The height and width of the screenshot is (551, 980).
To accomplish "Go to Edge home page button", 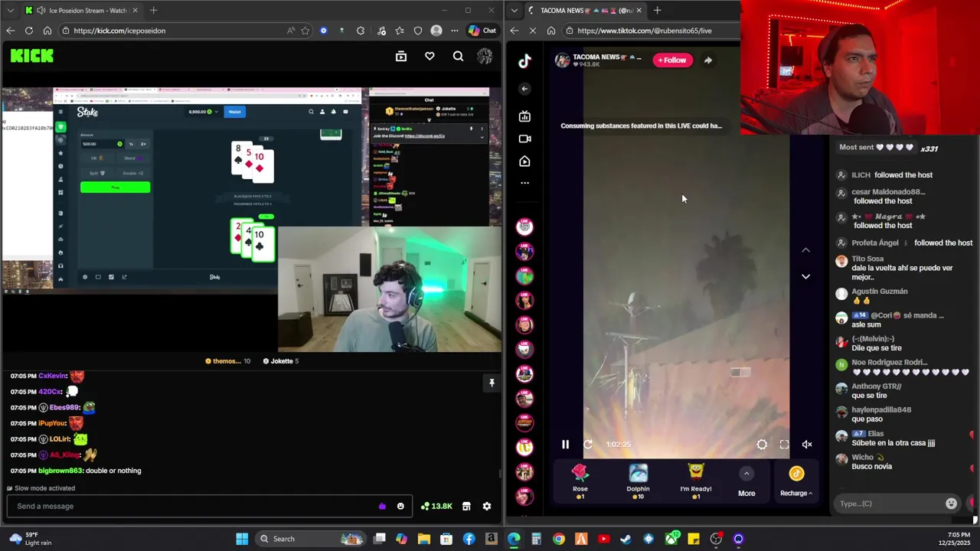I will point(47,31).
